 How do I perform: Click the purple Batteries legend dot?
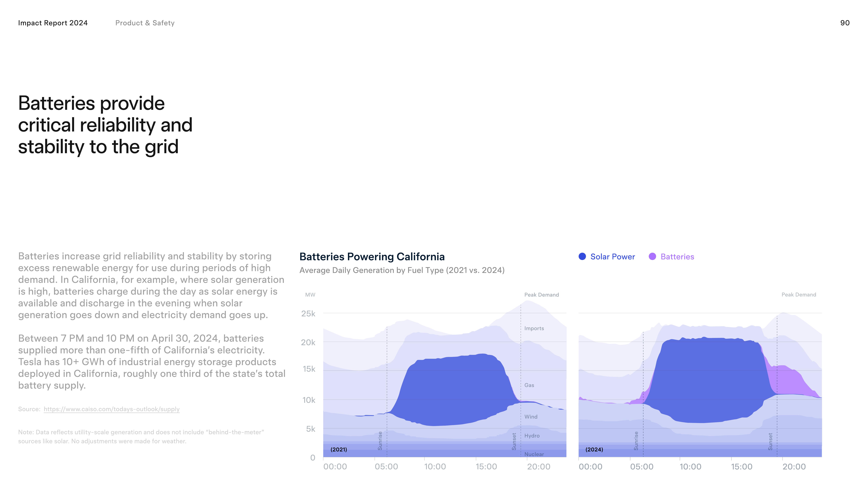click(652, 257)
